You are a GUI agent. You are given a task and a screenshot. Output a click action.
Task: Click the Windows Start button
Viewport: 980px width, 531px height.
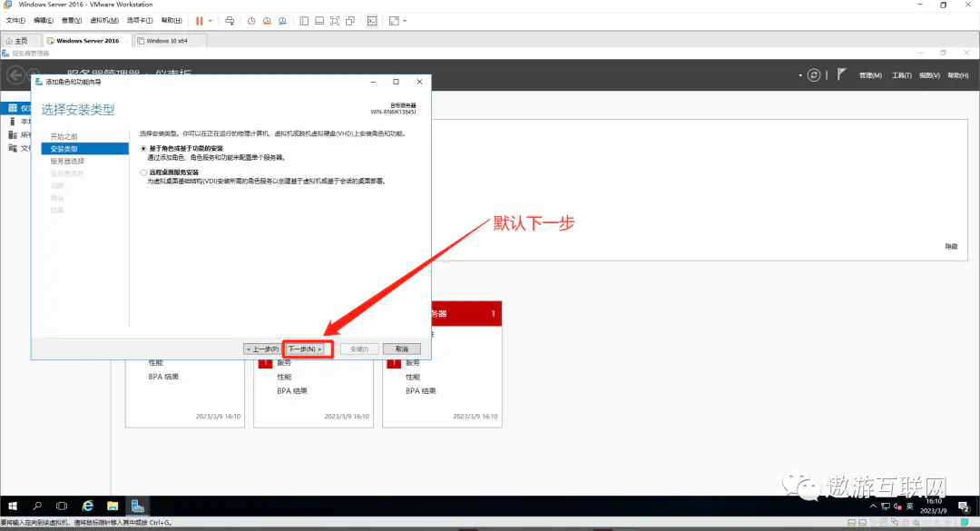point(13,506)
